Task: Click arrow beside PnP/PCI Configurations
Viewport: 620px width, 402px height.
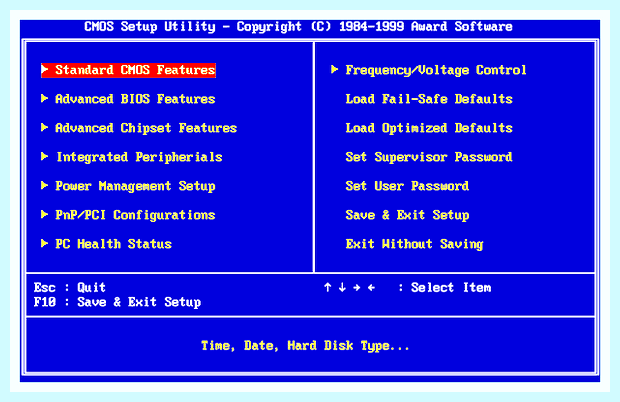Action: pyautogui.click(x=45, y=214)
